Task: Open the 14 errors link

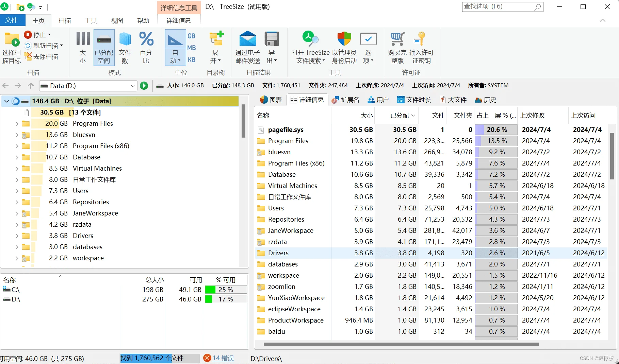Action: point(223,358)
